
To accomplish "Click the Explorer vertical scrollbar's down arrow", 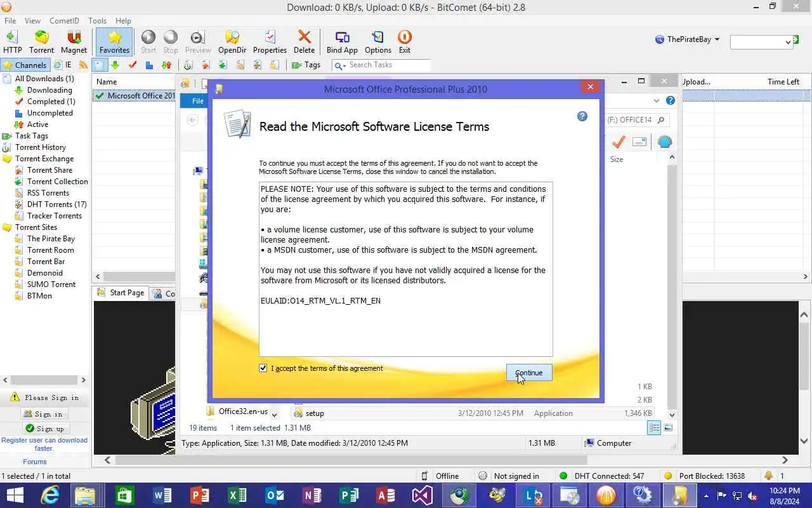I will 672,415.
